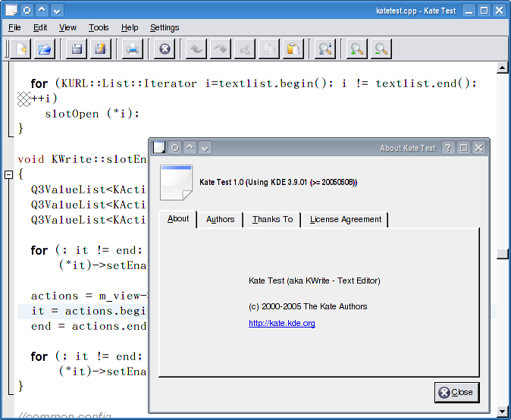Click the Save As toolbar icon
Viewport: 511px width, 420px height.
coord(100,49)
